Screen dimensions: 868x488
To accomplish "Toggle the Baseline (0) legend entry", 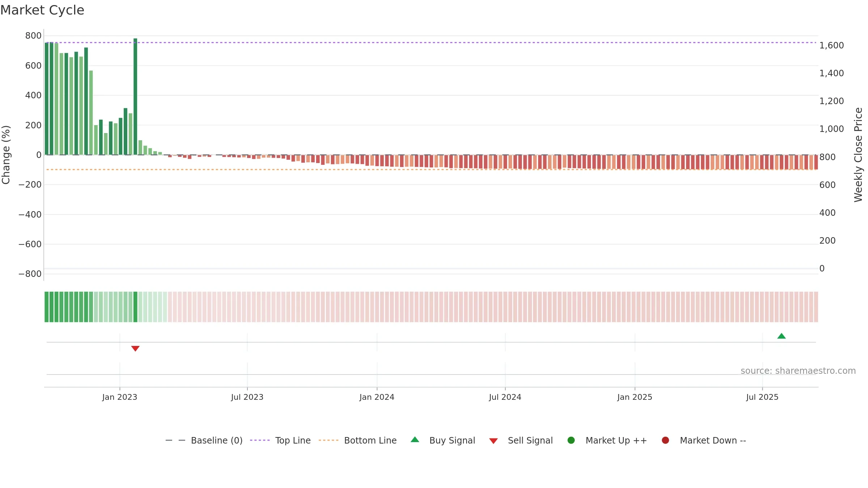I will point(204,440).
